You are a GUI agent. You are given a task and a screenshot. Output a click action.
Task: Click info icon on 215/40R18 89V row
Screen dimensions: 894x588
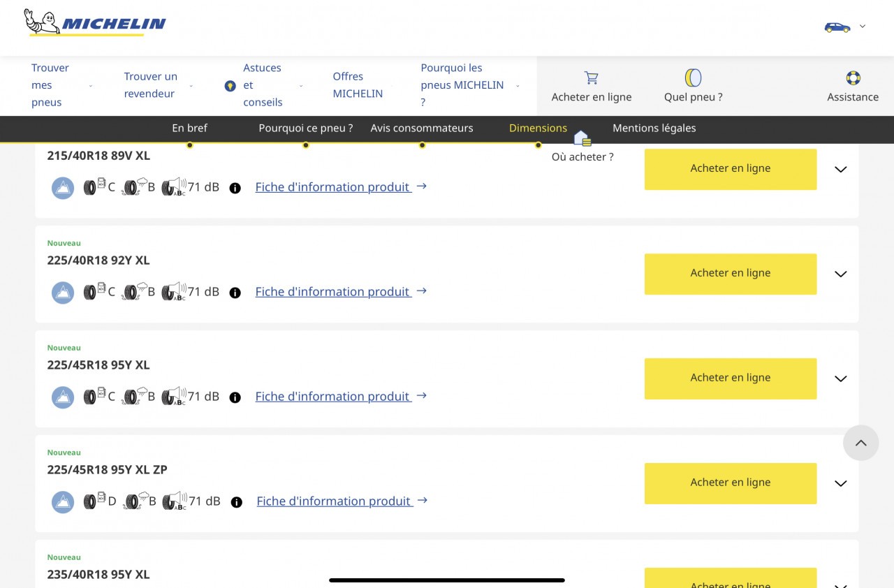tap(235, 188)
